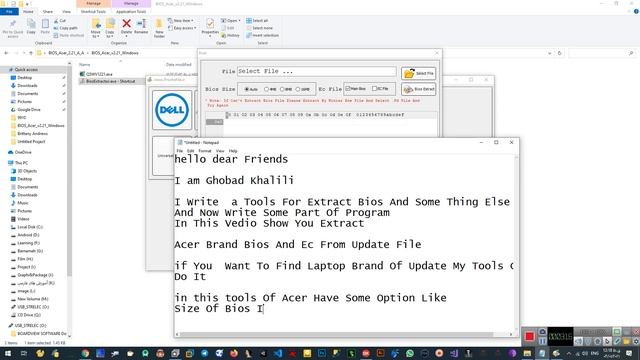Click History in the Open group
The height and width of the screenshot is (360, 640).
click(230, 35)
